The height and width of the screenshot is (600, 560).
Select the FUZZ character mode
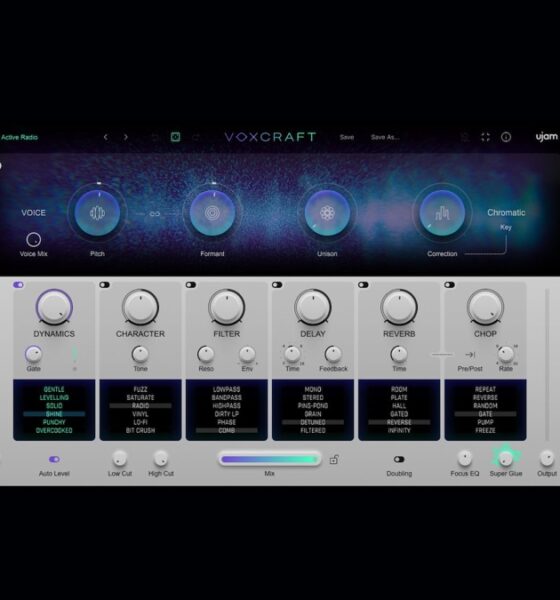click(140, 389)
